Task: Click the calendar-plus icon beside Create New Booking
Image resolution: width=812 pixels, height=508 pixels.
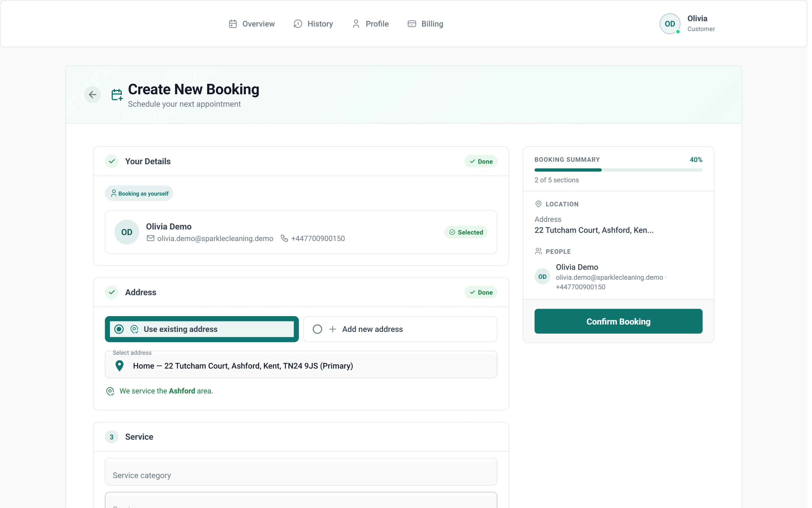Action: 117,95
